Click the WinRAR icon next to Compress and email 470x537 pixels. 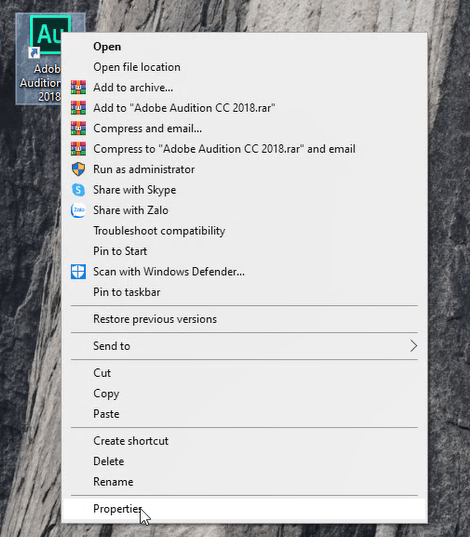(x=78, y=128)
